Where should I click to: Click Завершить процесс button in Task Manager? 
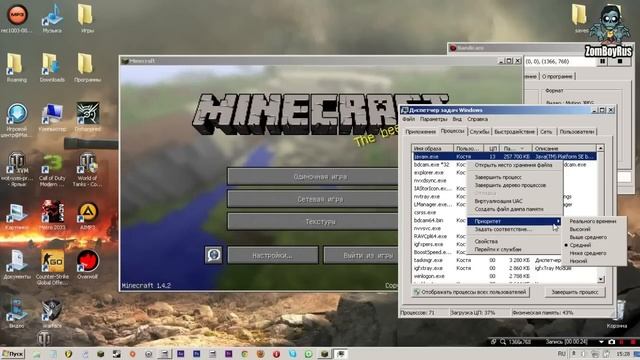point(575,292)
